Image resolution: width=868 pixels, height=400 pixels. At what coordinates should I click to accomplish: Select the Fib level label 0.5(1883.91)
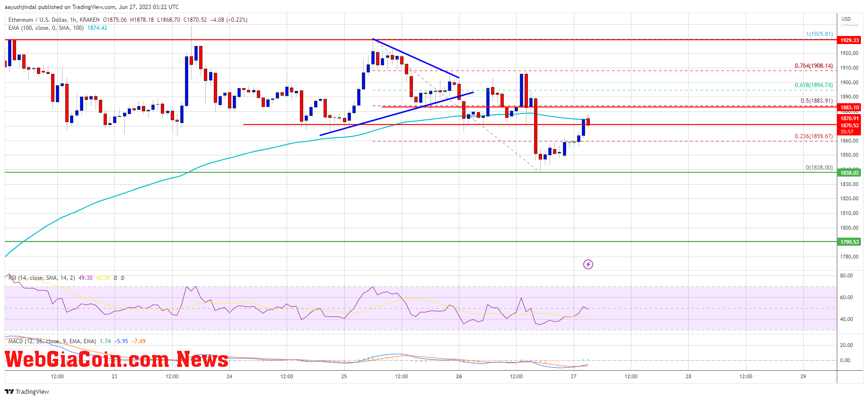point(816,101)
